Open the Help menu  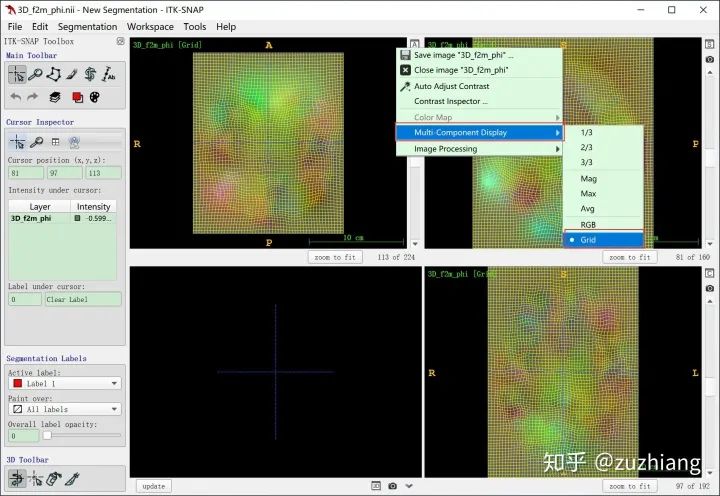tap(226, 27)
